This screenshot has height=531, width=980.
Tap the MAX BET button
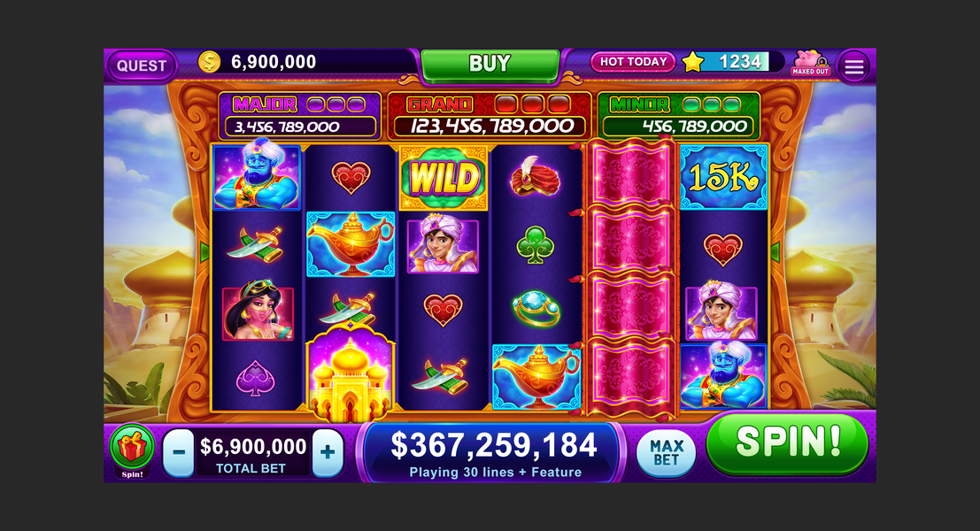pyautogui.click(x=667, y=453)
